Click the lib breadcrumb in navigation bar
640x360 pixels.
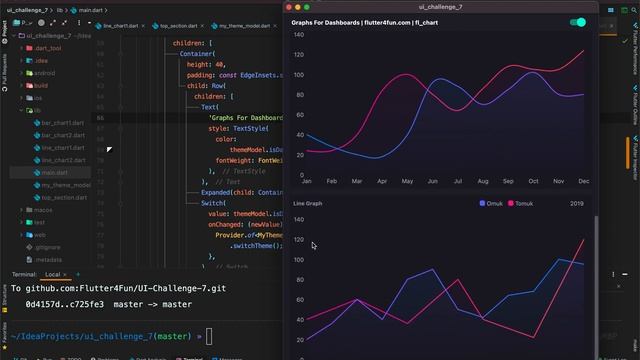[x=60, y=10]
